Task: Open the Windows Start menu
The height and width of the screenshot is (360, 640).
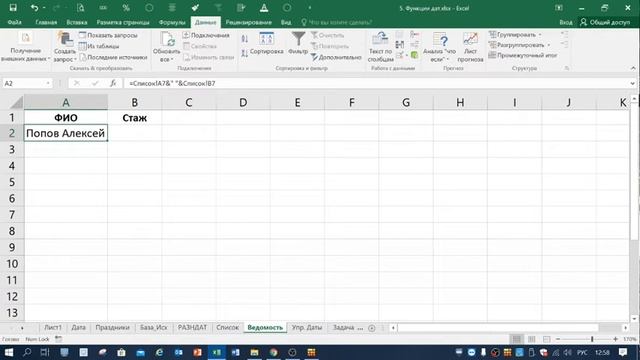Action: pos(8,352)
